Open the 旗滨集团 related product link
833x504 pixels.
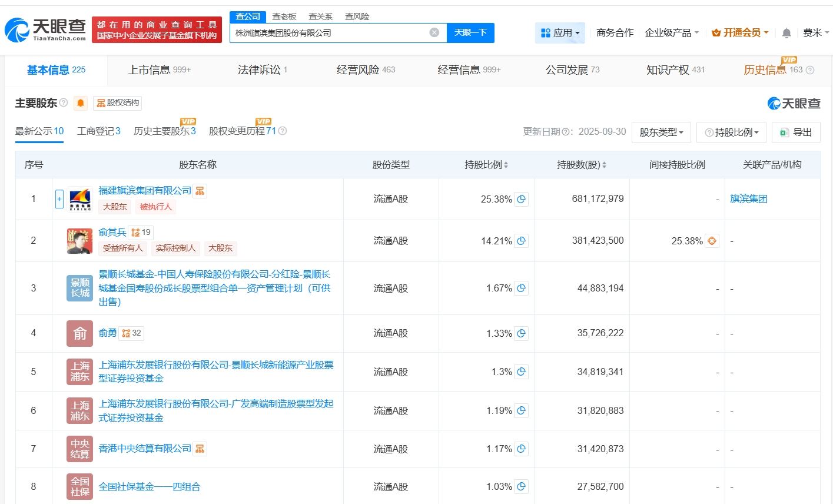(748, 199)
